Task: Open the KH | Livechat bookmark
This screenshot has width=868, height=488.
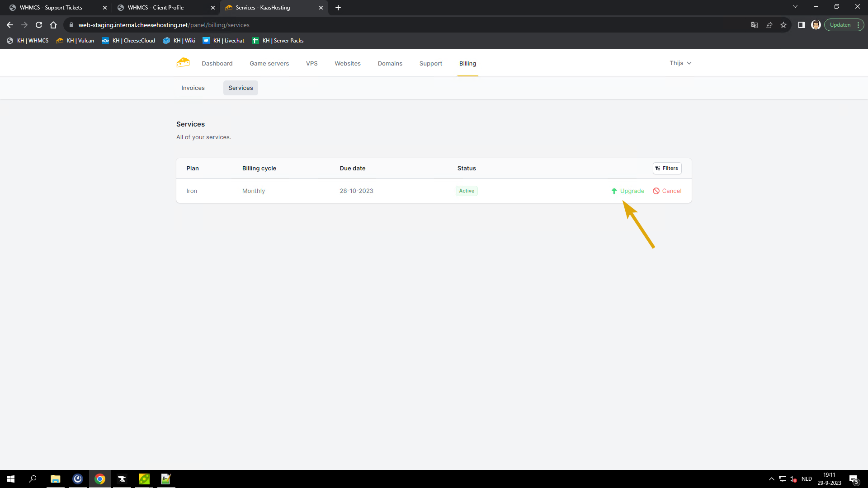Action: 224,41
